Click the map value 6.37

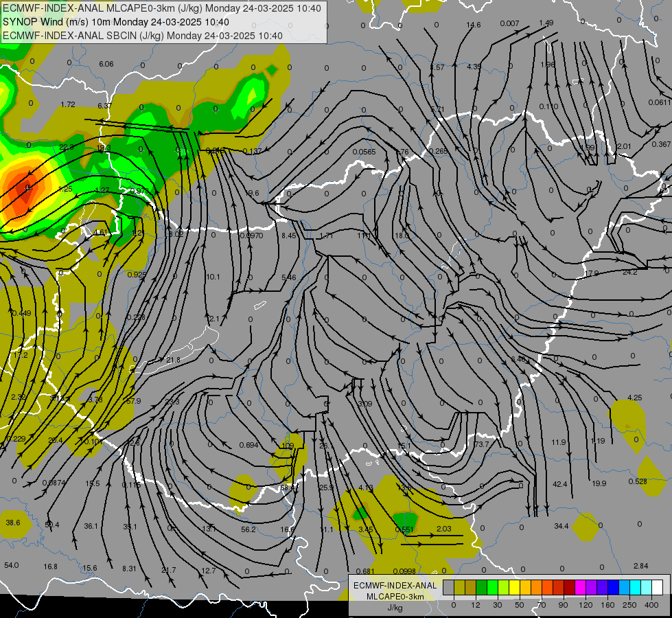coord(104,106)
